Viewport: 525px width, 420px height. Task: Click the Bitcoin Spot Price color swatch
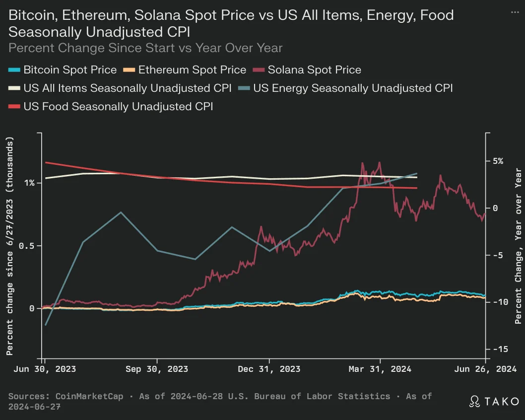tap(14, 70)
